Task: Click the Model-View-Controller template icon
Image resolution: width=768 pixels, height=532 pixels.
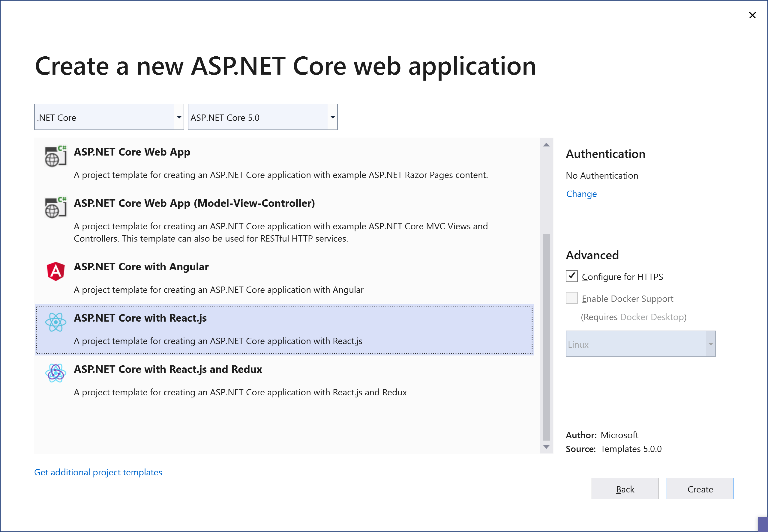Action: pos(55,207)
